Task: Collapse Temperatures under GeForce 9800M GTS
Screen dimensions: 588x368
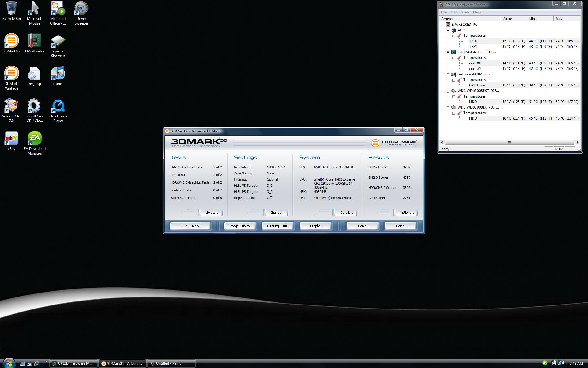Action: tap(454, 80)
